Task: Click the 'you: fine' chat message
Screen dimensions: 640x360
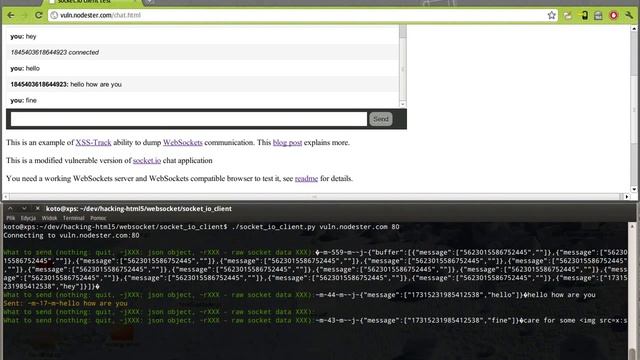Action: (x=23, y=100)
